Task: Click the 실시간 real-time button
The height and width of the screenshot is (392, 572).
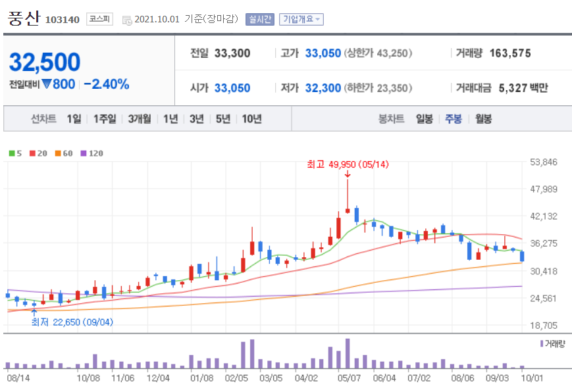Action: click(260, 19)
